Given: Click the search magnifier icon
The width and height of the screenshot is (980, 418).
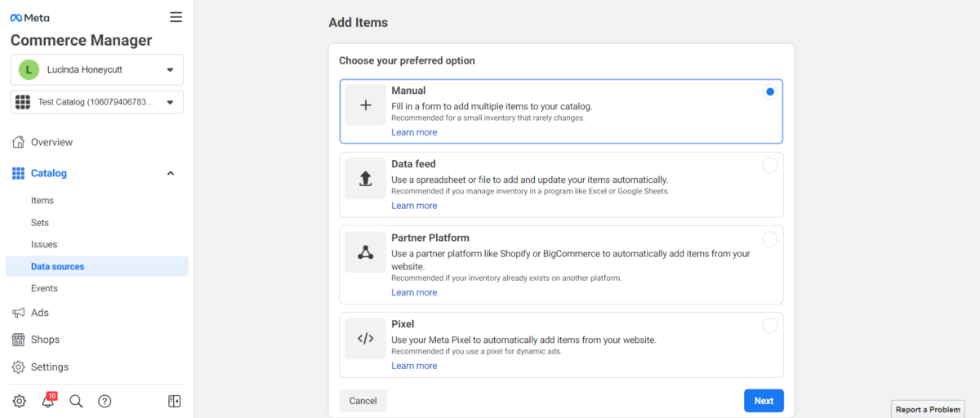Looking at the screenshot, I should tap(76, 401).
